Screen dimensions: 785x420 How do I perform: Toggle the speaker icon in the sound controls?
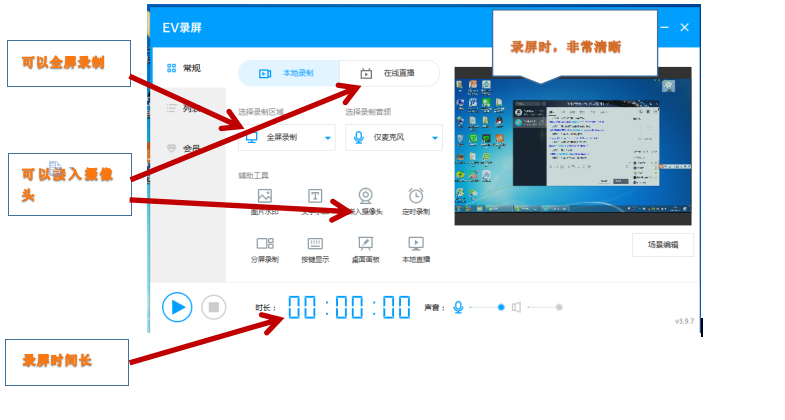tap(516, 307)
